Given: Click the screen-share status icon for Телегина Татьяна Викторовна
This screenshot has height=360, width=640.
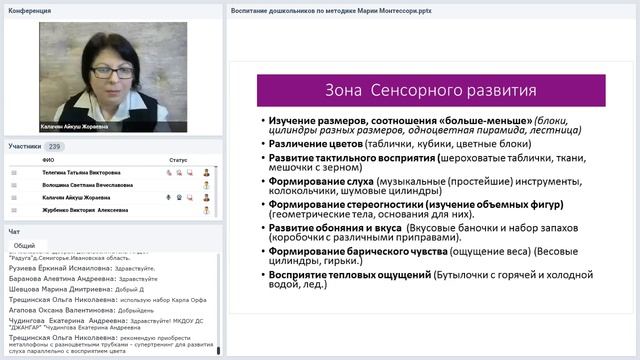Looking at the screenshot, I should click(190, 173).
